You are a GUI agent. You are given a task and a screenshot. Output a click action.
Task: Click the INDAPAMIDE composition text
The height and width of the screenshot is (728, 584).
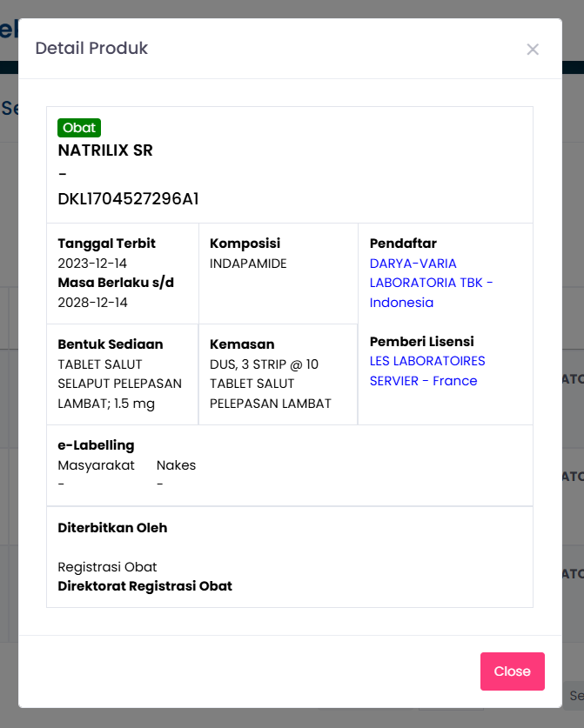(x=248, y=263)
